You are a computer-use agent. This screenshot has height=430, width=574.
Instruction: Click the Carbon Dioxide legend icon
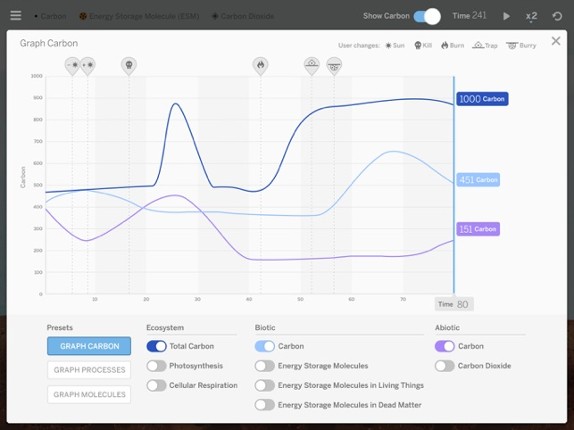(215, 16)
